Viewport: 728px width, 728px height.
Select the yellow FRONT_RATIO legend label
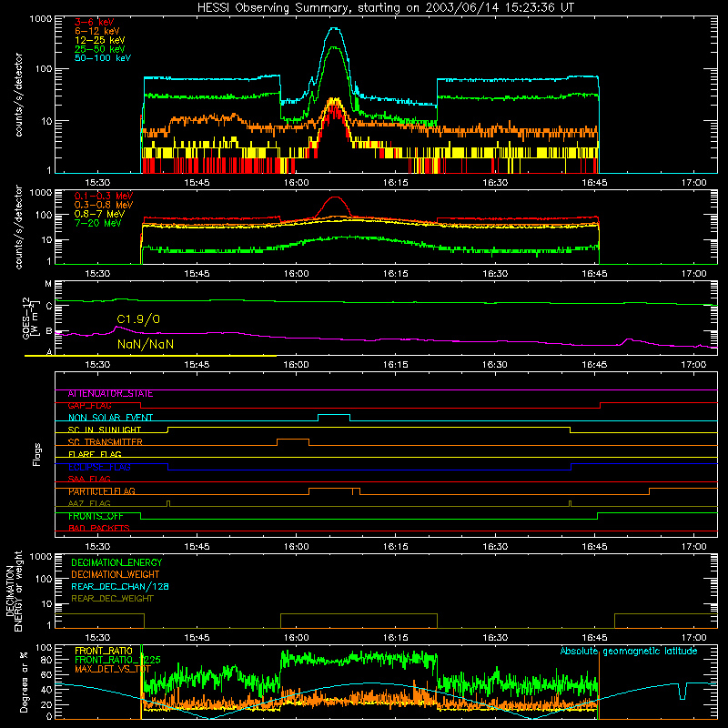tap(104, 651)
